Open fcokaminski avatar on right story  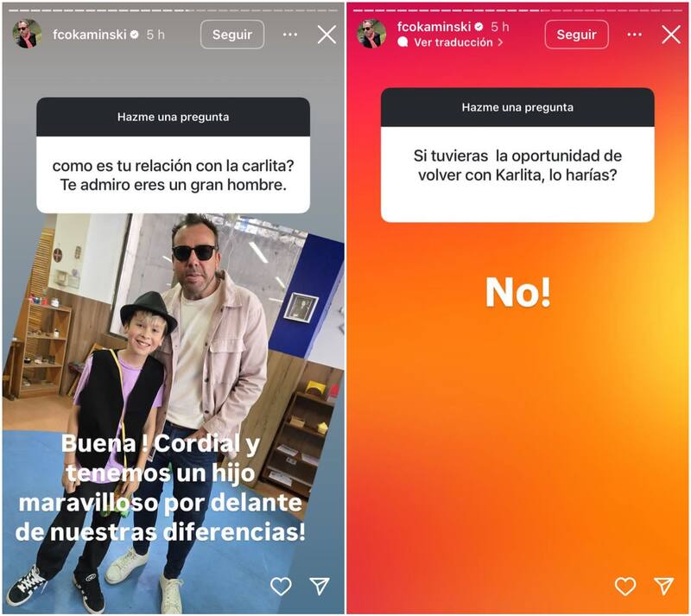[x=371, y=34]
